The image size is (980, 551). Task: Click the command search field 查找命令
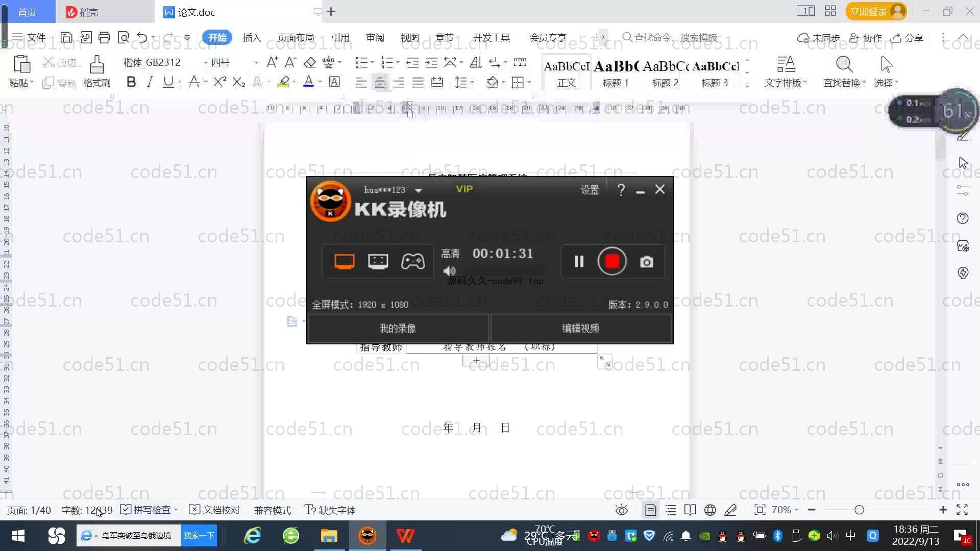point(670,37)
